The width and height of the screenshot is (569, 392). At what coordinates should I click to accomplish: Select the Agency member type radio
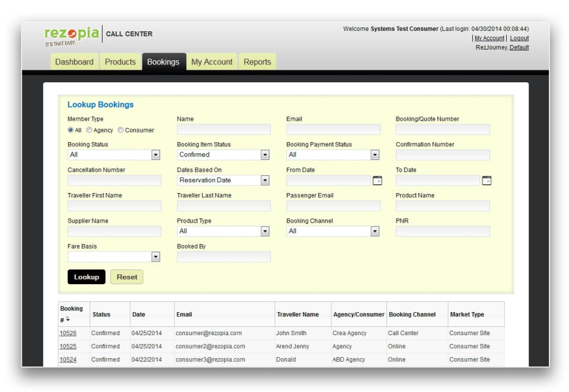89,130
